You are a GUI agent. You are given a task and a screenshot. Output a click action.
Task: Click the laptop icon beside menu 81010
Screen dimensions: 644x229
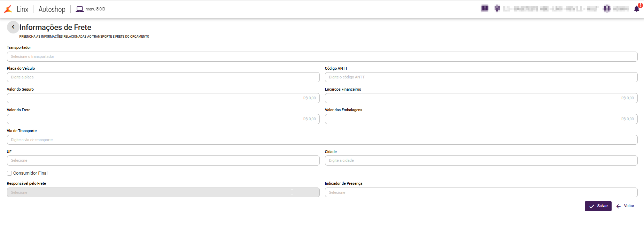80,9
